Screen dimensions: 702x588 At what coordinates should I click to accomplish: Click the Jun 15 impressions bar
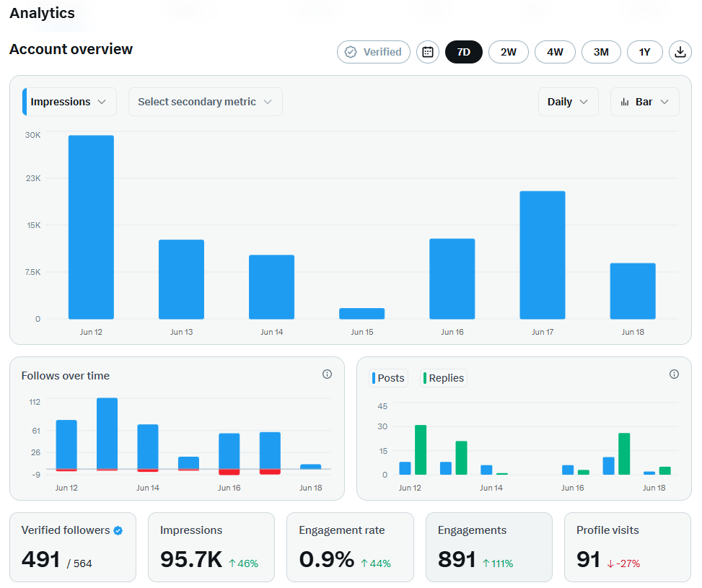pos(361,314)
